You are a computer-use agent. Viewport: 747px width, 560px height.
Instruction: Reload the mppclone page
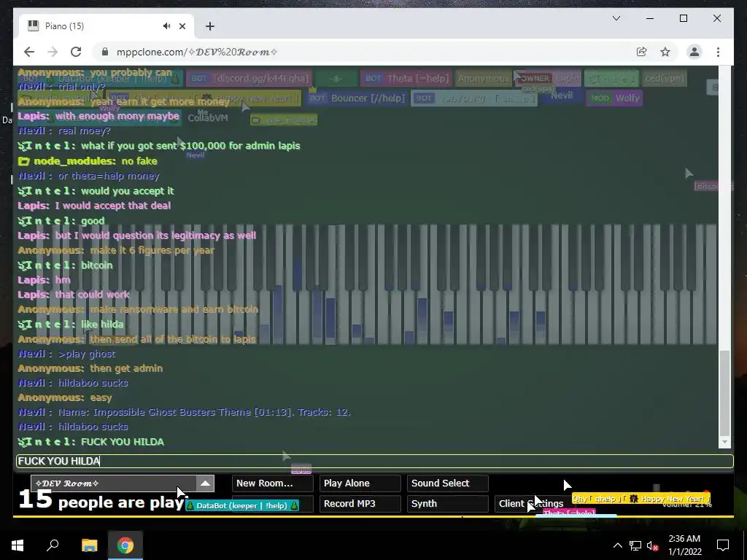[76, 52]
